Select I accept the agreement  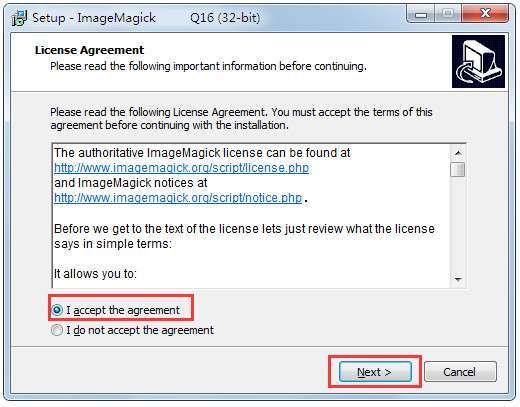click(116, 310)
